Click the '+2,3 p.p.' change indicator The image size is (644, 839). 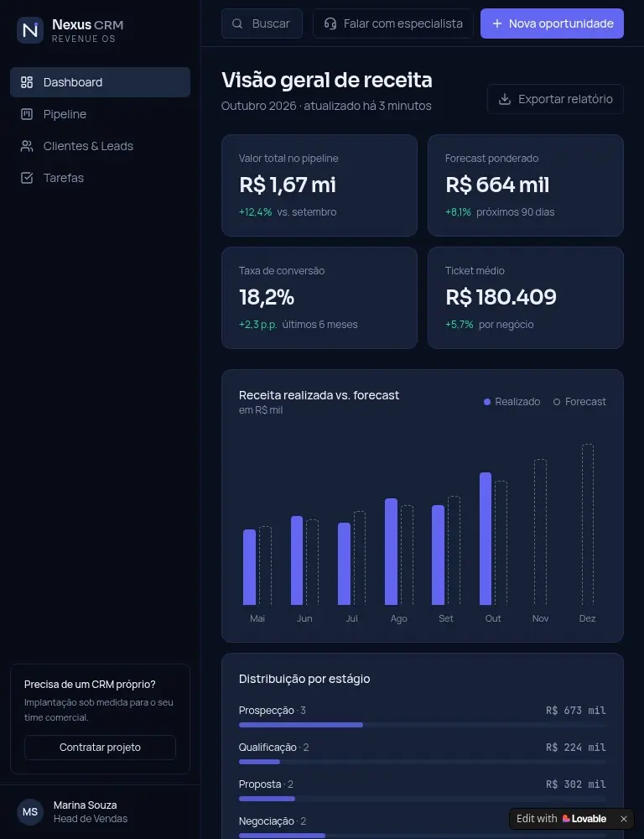point(257,324)
